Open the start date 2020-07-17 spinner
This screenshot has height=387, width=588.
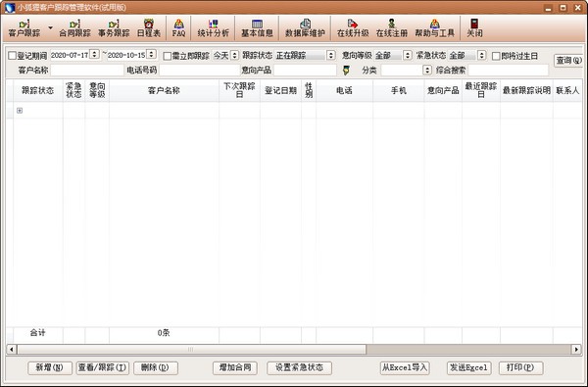click(95, 55)
